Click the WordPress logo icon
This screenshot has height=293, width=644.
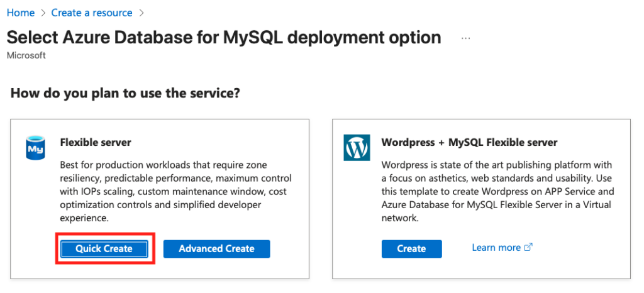[x=357, y=147]
